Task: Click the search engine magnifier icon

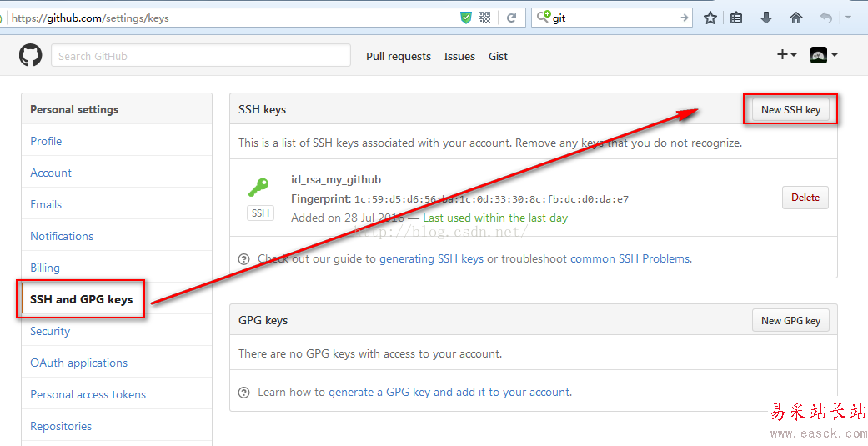Action: (x=544, y=17)
